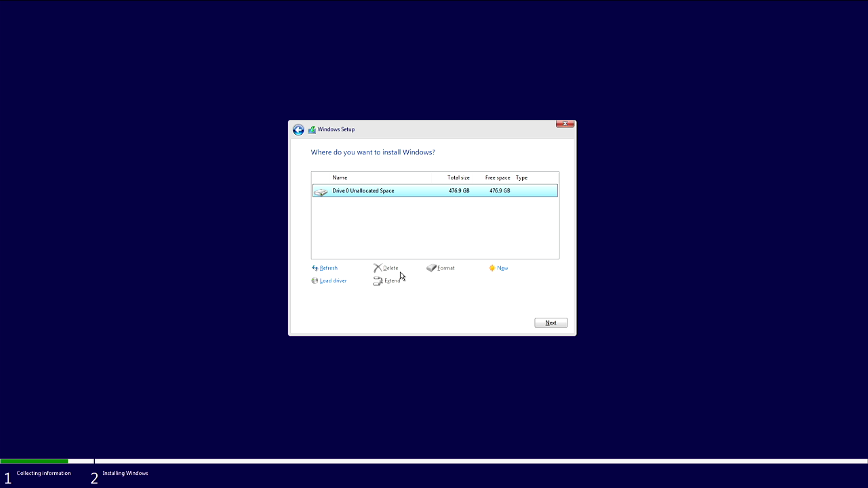Click the Installing Windows step label

click(125, 473)
